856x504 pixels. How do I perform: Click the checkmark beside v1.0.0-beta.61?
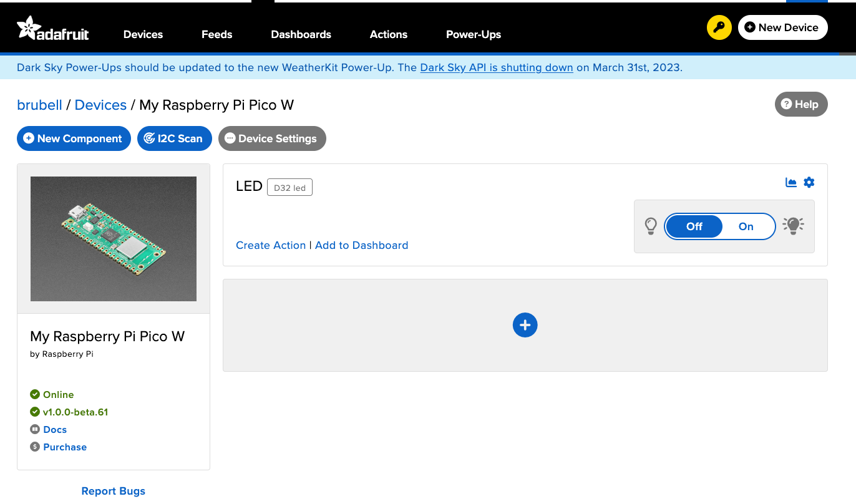tap(35, 412)
